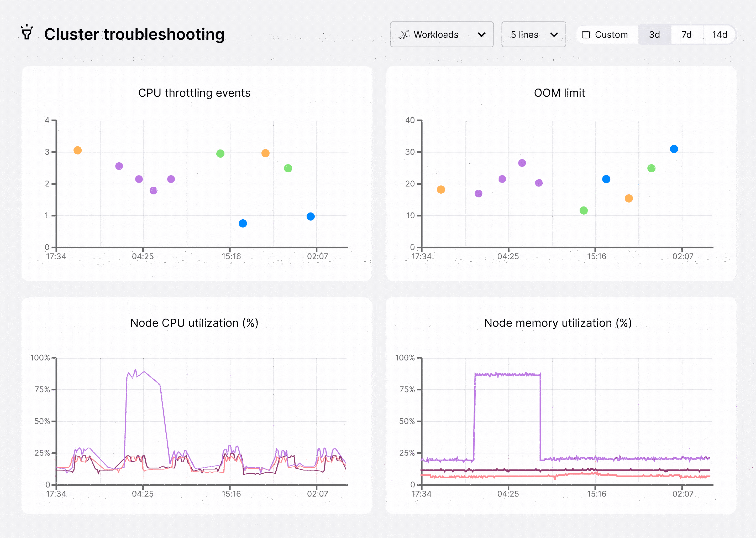Click the CPU throttling events chart title
The width and height of the screenshot is (756, 538).
coord(194,93)
